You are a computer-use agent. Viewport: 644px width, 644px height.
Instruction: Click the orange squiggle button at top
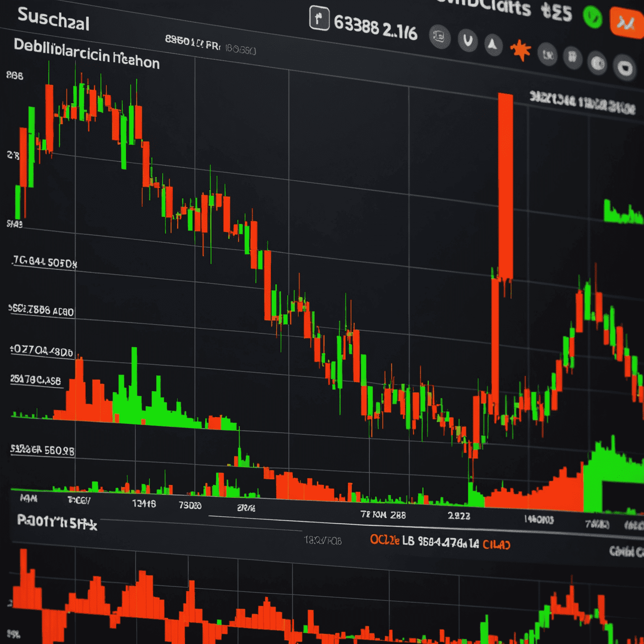coord(627,23)
